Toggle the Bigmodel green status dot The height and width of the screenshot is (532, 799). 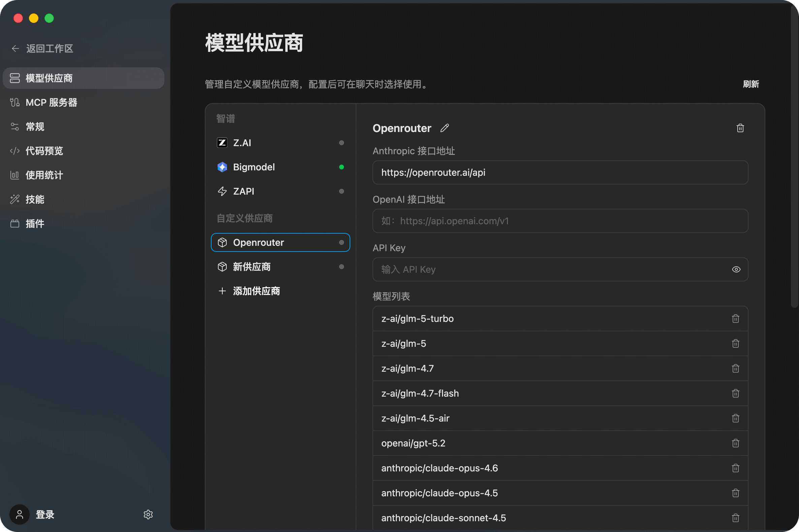[342, 167]
